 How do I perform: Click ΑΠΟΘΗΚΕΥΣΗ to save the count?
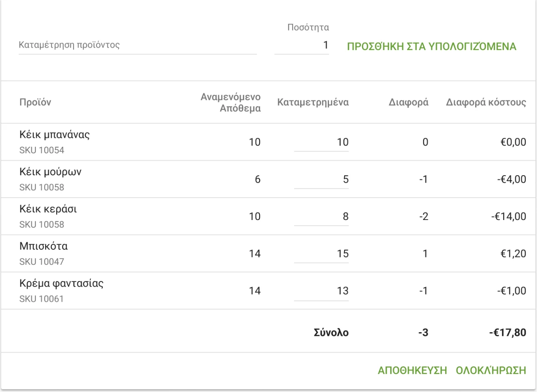pyautogui.click(x=412, y=370)
